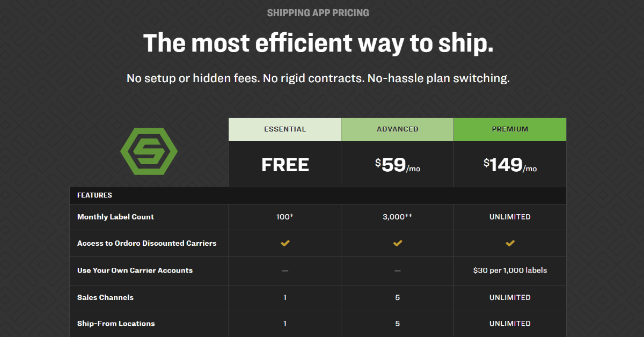Click the Monthly Label Count row label
Screen dimensions: 644x337
tap(115, 217)
